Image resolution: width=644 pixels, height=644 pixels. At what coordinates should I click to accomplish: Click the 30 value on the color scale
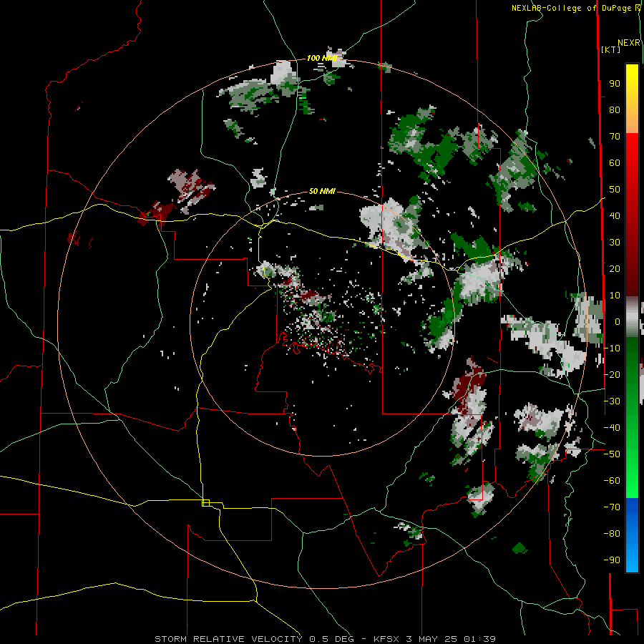pos(615,243)
